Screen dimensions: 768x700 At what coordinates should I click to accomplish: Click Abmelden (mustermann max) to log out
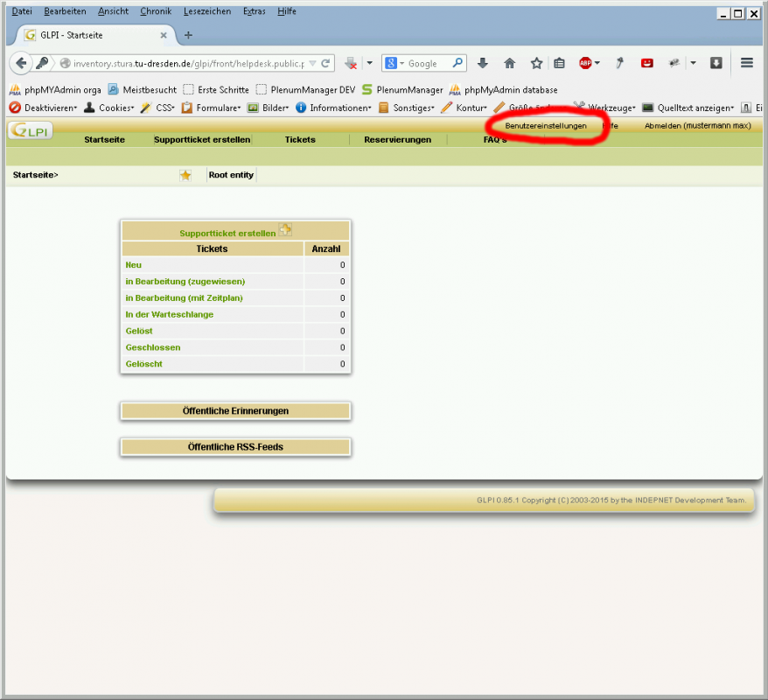pos(699,125)
